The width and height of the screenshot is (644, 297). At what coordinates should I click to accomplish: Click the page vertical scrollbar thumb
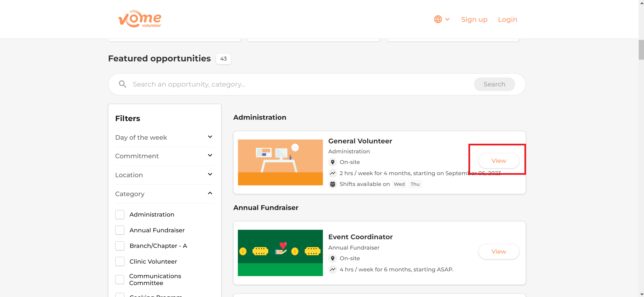coord(641,50)
